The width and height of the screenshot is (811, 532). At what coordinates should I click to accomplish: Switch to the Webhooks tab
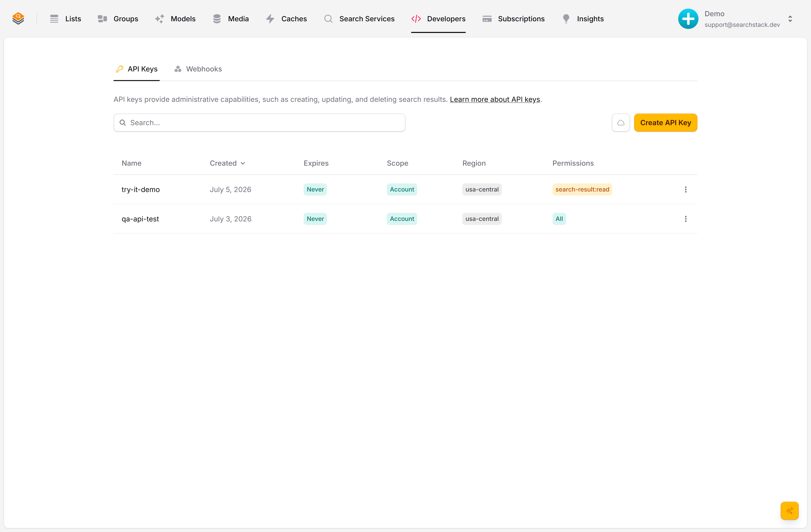click(198, 69)
